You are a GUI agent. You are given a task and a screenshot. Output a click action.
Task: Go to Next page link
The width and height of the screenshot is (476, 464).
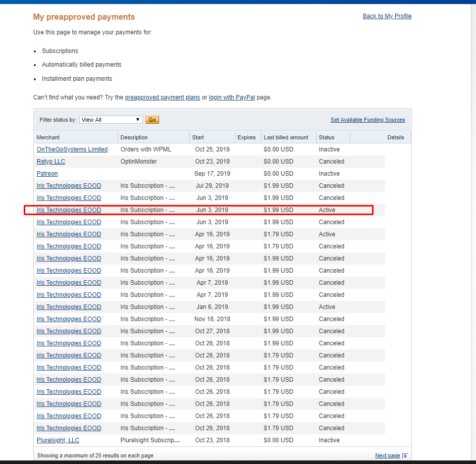[387, 455]
